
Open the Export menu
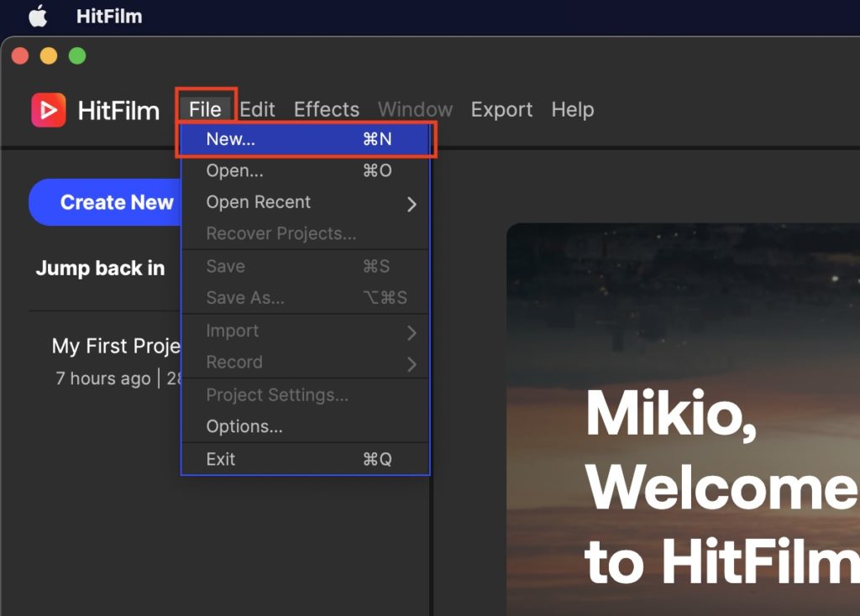501,110
